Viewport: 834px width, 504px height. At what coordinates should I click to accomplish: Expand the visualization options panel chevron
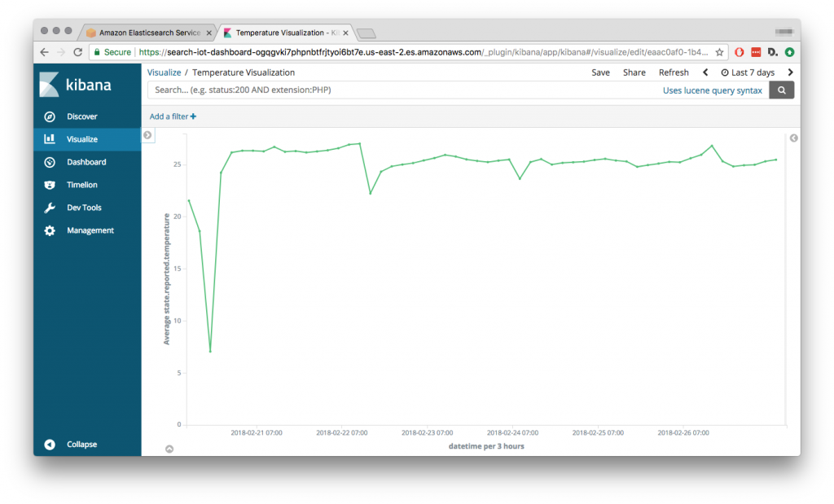pyautogui.click(x=147, y=135)
